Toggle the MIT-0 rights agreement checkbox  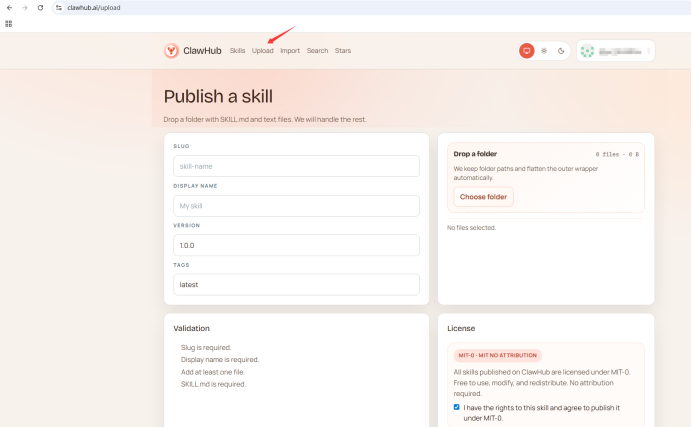point(456,407)
